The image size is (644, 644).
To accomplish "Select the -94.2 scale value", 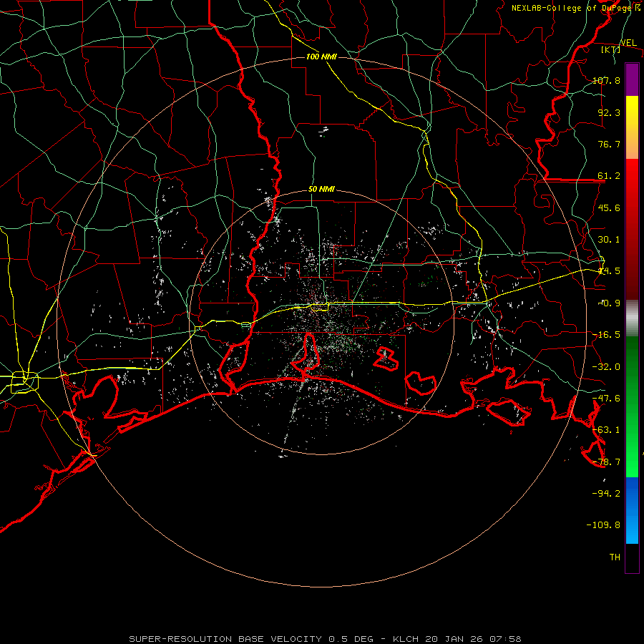I will [x=606, y=493].
